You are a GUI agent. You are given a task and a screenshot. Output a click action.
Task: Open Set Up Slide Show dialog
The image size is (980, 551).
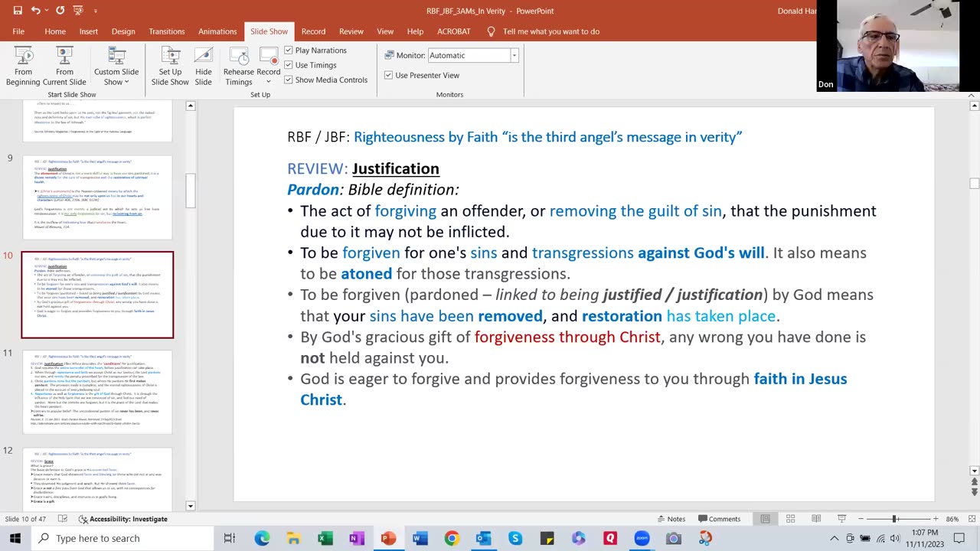point(170,67)
